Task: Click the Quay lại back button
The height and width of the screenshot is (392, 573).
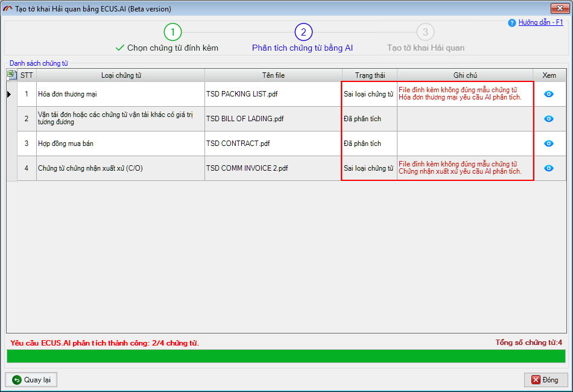Action: point(31,380)
